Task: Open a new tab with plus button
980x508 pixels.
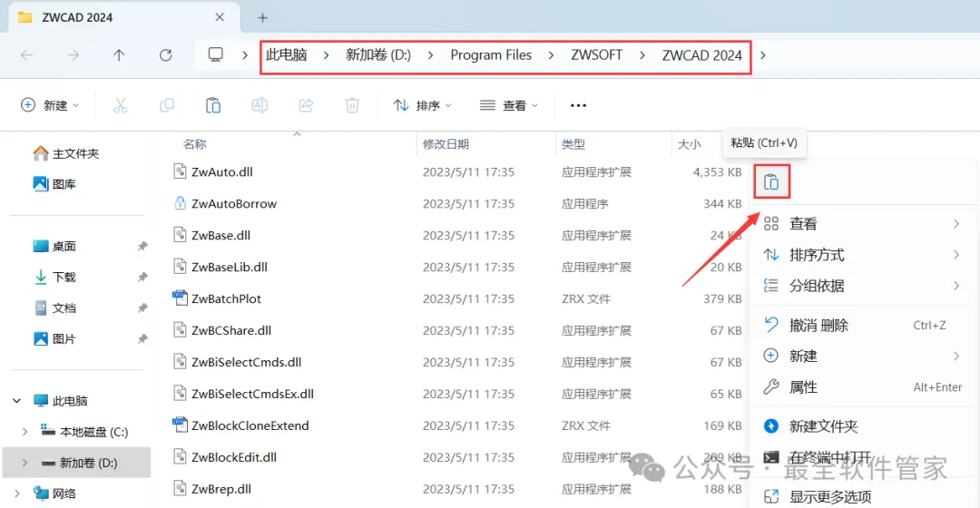Action: [262, 17]
